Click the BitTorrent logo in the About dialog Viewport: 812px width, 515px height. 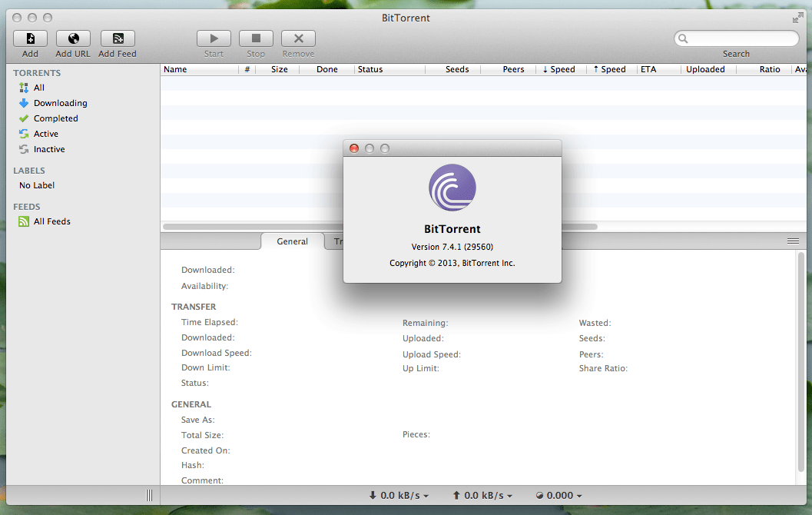[x=452, y=188]
